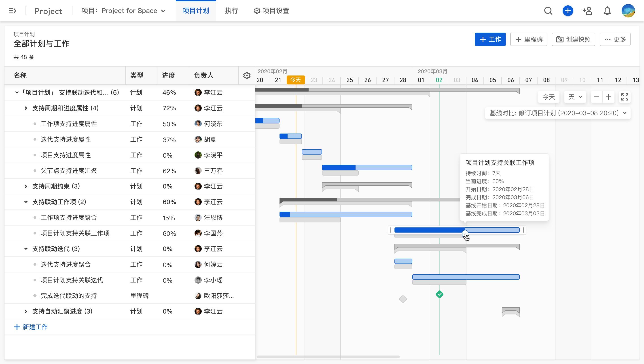Expand 支持周期和进度属性 (4) plan
Image resolution: width=644 pixels, height=364 pixels.
pyautogui.click(x=26, y=108)
